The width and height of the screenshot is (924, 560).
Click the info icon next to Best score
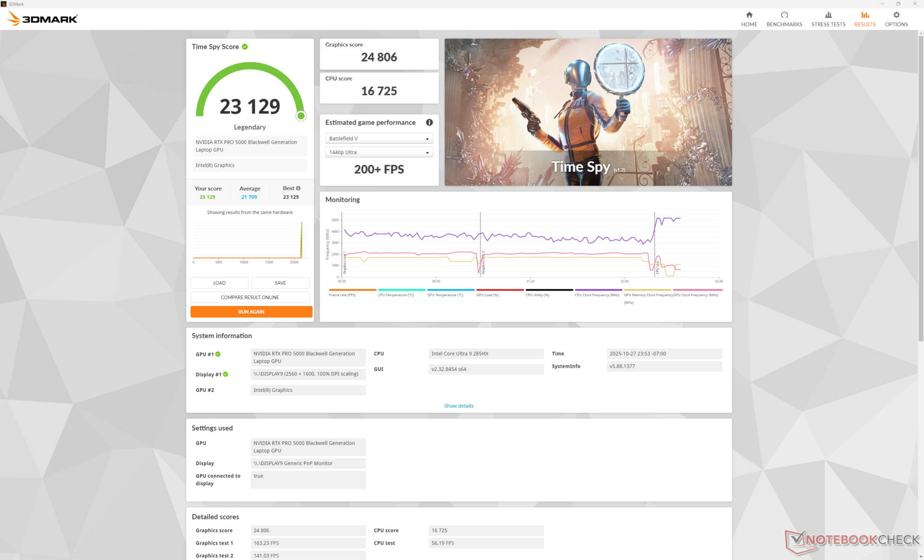click(298, 188)
